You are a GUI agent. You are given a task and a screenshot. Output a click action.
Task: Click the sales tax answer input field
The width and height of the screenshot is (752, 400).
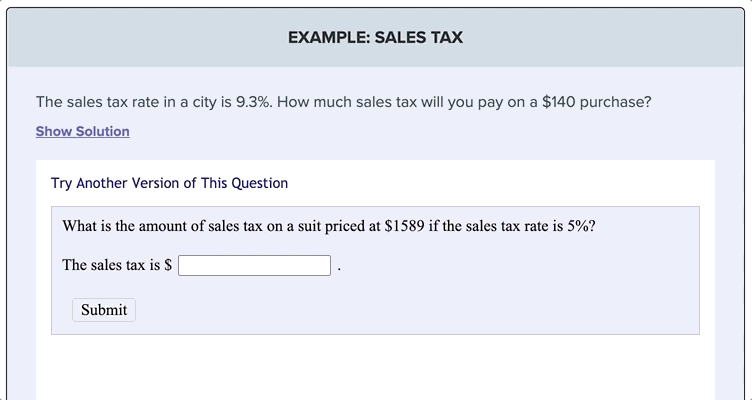255,265
